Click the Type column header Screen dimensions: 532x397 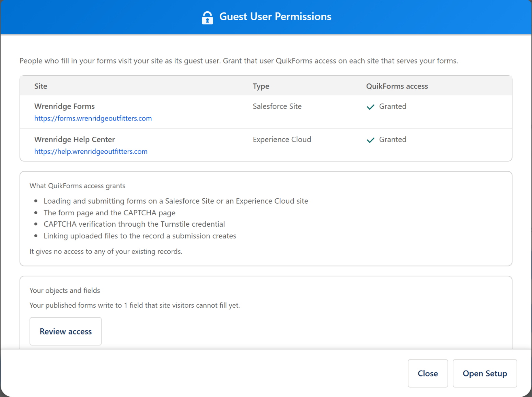coord(261,86)
